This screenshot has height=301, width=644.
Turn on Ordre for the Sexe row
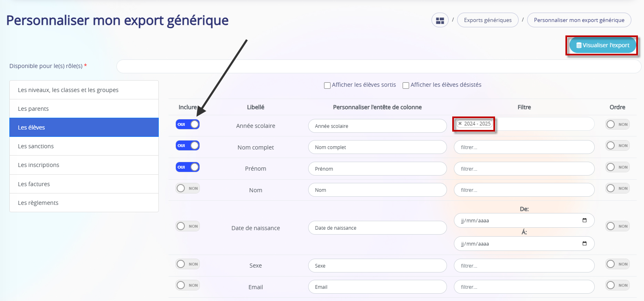pyautogui.click(x=618, y=264)
